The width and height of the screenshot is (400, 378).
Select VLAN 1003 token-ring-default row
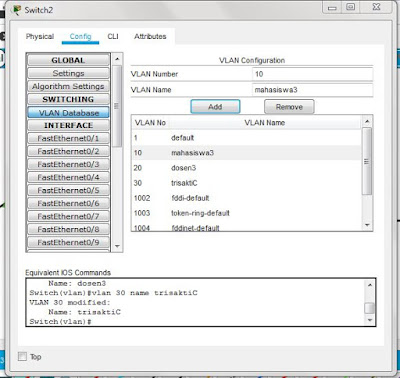[247, 213]
